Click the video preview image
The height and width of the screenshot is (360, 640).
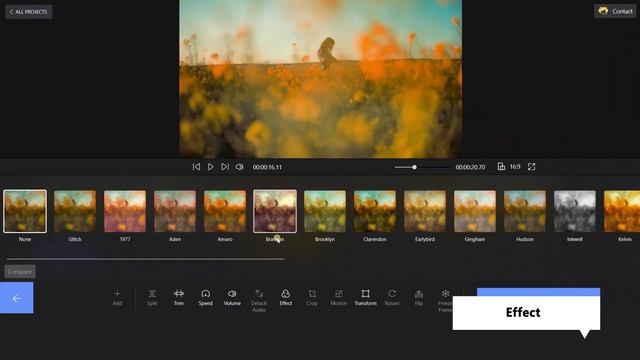coord(321,79)
